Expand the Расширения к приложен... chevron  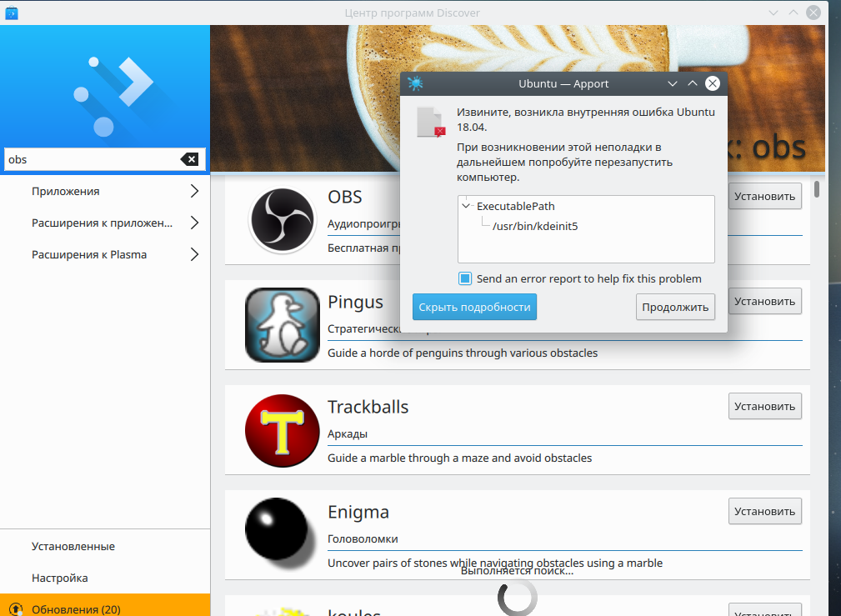click(195, 223)
